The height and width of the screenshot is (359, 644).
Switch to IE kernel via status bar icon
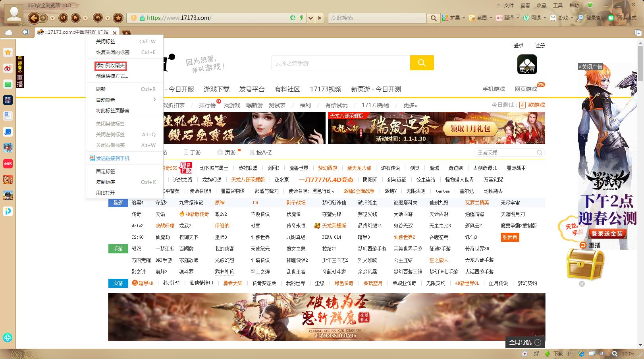(581, 353)
